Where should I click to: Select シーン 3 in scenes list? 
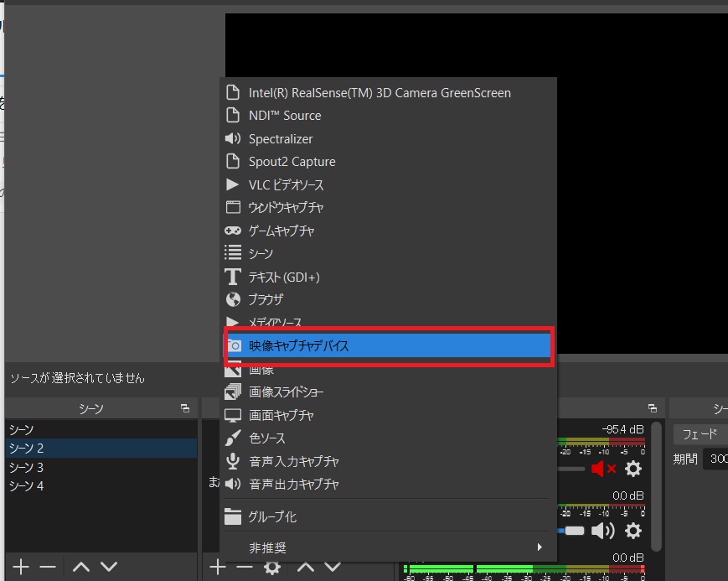101,467
